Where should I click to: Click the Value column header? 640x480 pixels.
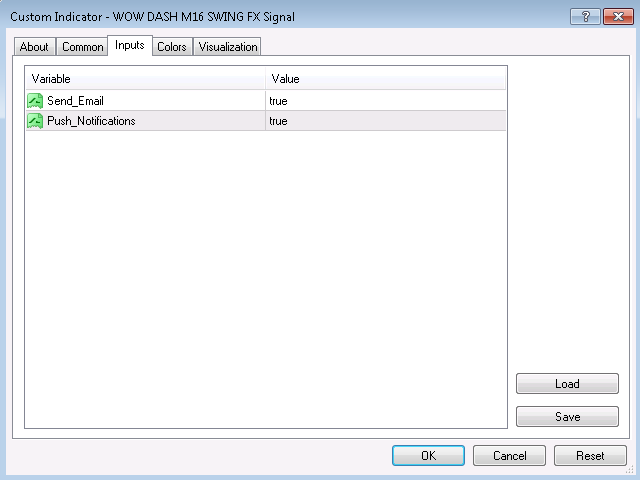tap(386, 78)
